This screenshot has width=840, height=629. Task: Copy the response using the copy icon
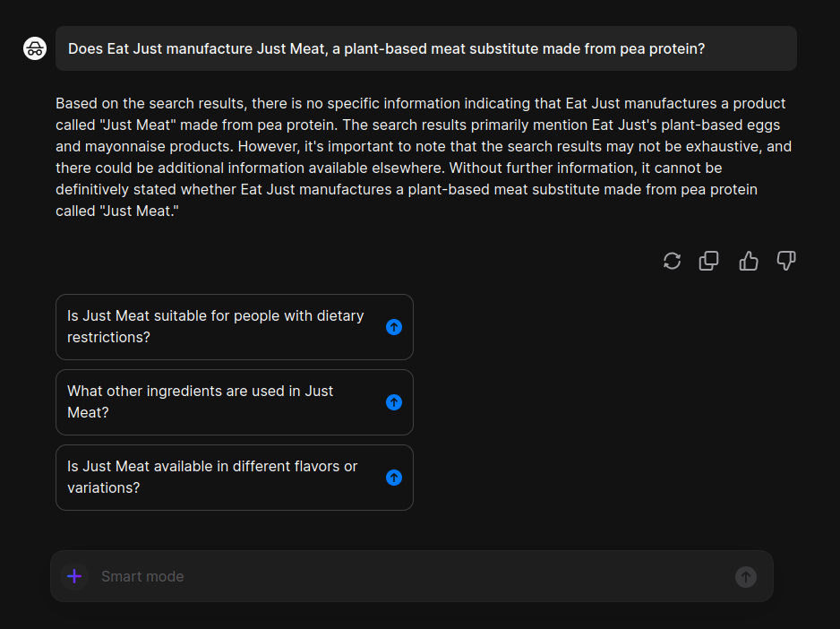point(708,261)
